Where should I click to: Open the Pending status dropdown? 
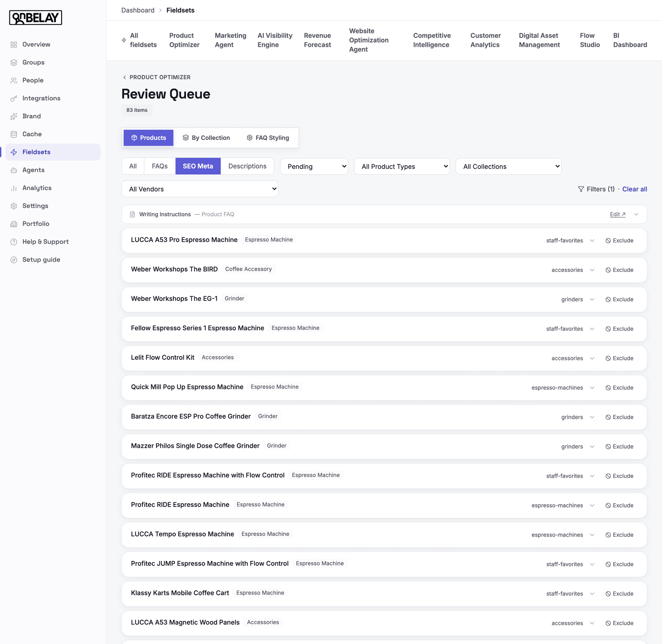[x=314, y=166]
